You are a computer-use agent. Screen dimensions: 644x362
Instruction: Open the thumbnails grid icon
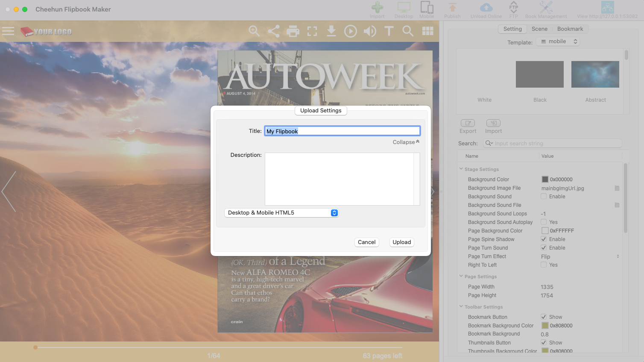[427, 31]
